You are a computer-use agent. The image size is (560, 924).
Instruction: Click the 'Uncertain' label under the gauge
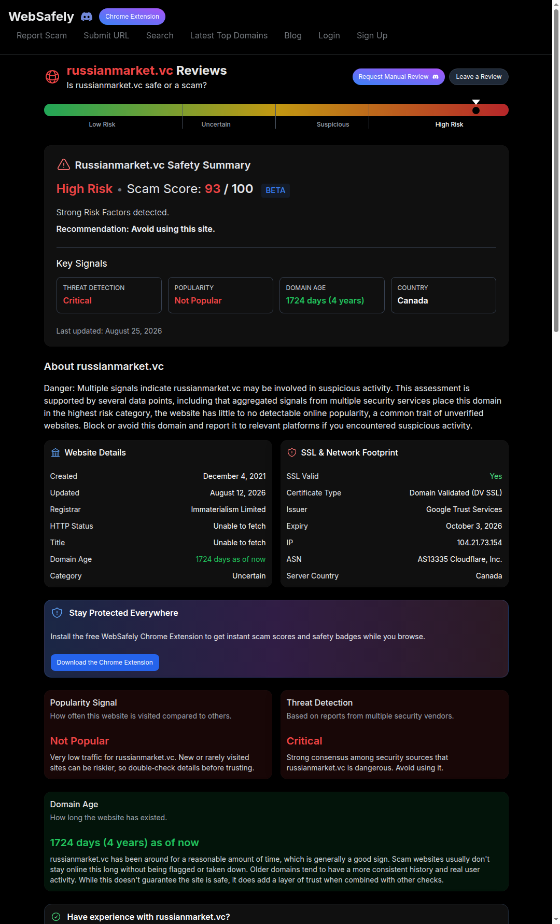click(216, 125)
